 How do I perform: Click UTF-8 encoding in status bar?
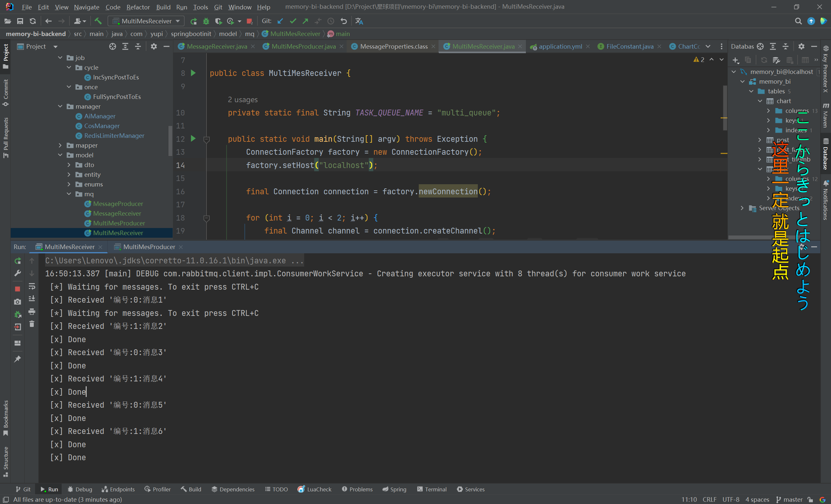731,499
